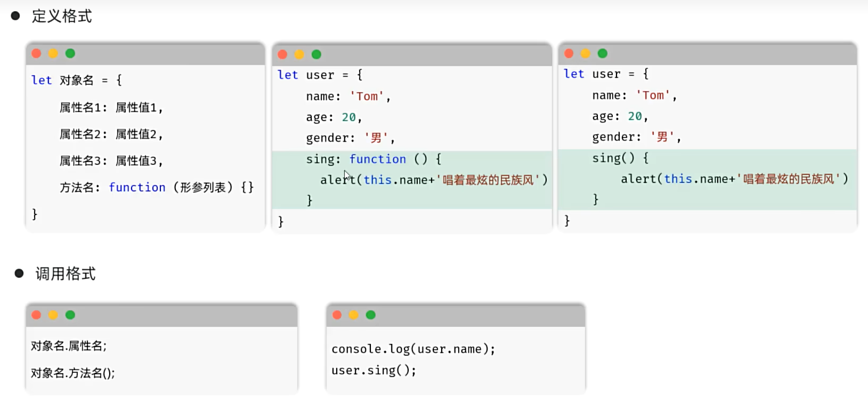The width and height of the screenshot is (868, 401).
Task: Click green dot on the 对象名 definition window
Action: pyautogui.click(x=70, y=53)
